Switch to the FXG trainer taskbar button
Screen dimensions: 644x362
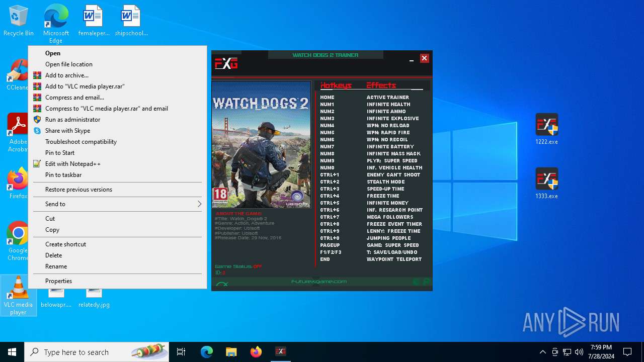tap(281, 352)
